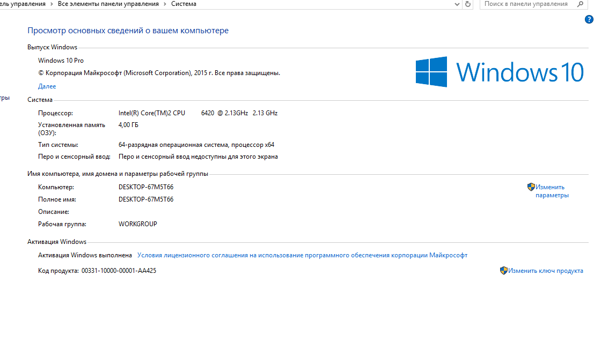
Task: Expand chevron before Система breadcrumb
Action: [x=165, y=4]
